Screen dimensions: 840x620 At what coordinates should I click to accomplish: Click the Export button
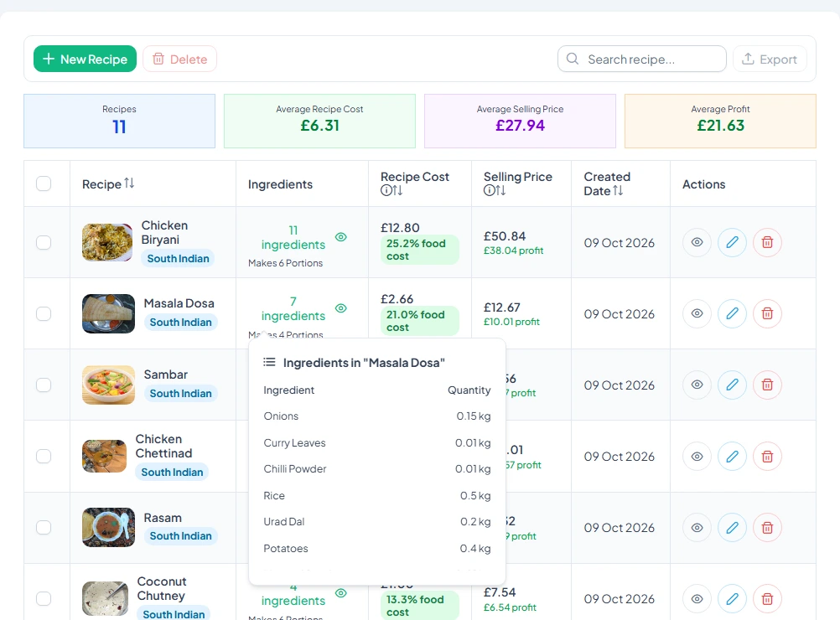tap(770, 59)
